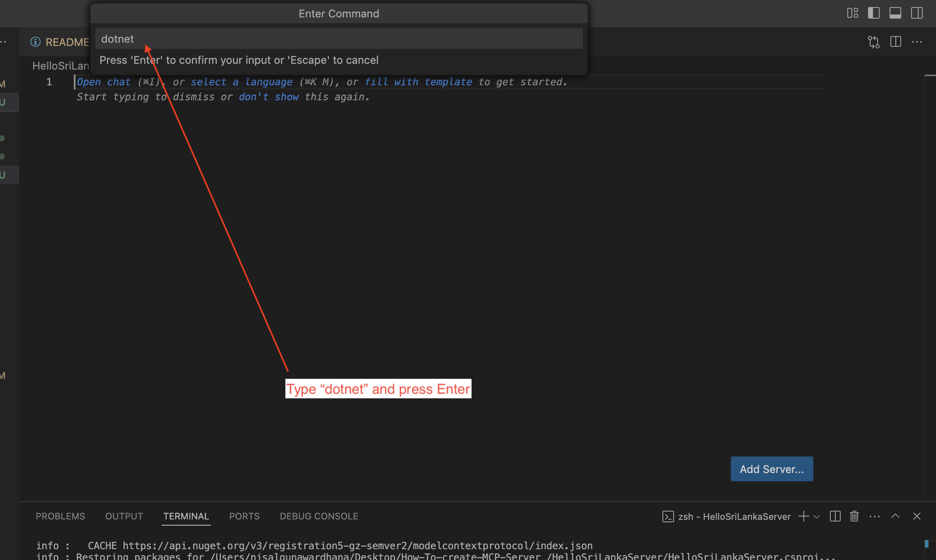Viewport: 936px width, 560px height.
Task: Click the zsh shell terminal icon
Action: click(x=668, y=516)
